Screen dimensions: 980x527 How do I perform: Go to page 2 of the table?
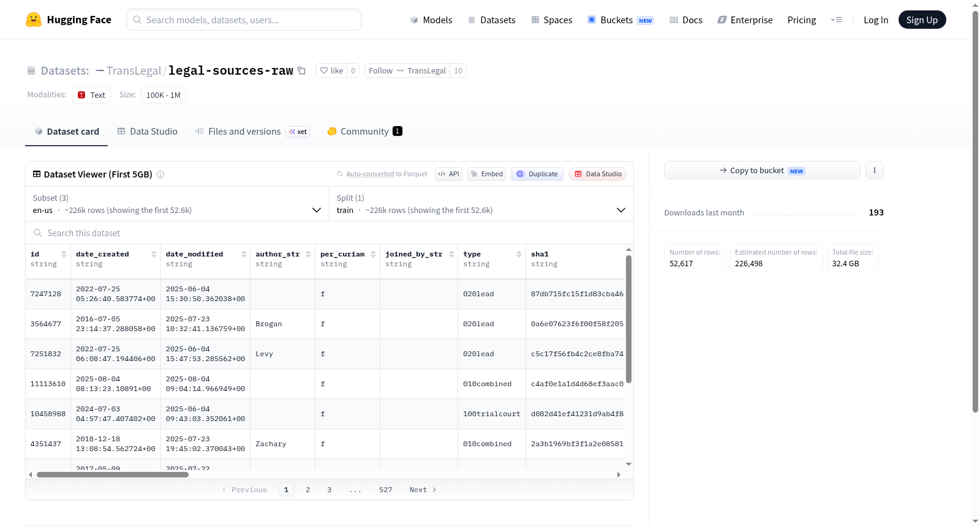click(x=307, y=490)
